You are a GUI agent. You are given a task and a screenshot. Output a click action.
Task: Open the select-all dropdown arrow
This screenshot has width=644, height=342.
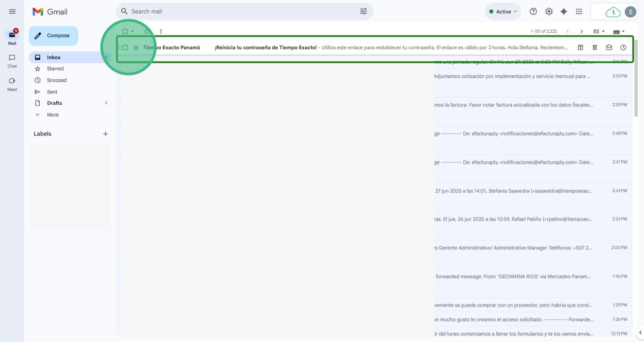(x=132, y=31)
